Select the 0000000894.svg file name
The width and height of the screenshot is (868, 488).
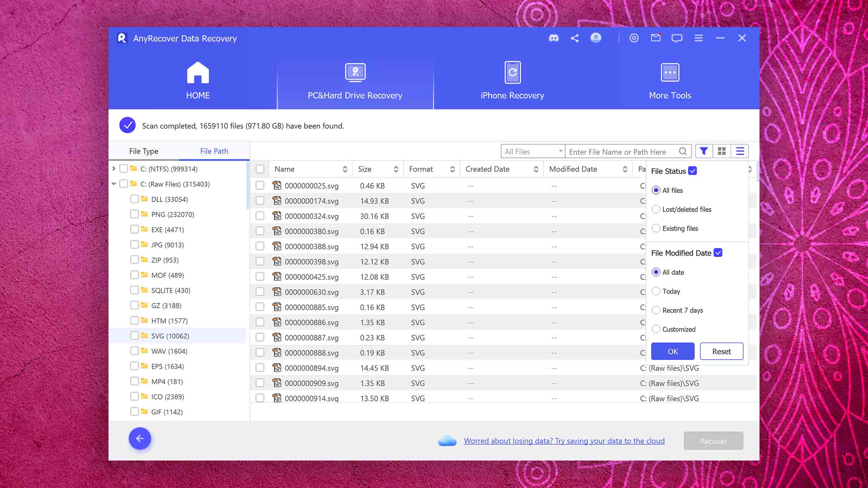tap(312, 368)
